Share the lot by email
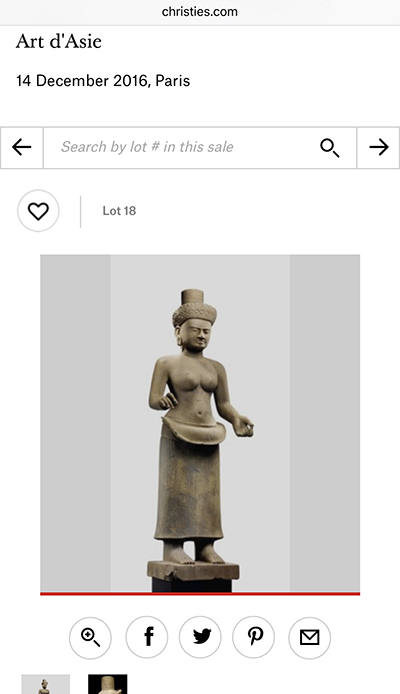 [309, 638]
